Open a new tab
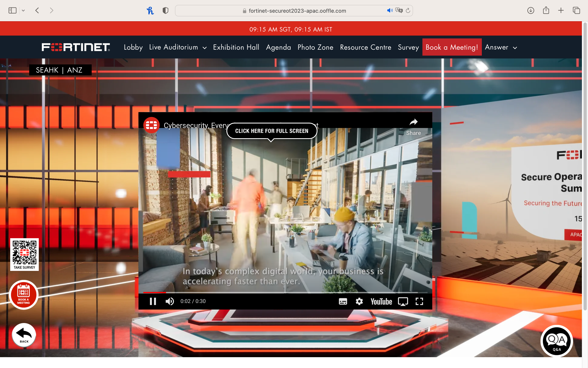 click(561, 10)
